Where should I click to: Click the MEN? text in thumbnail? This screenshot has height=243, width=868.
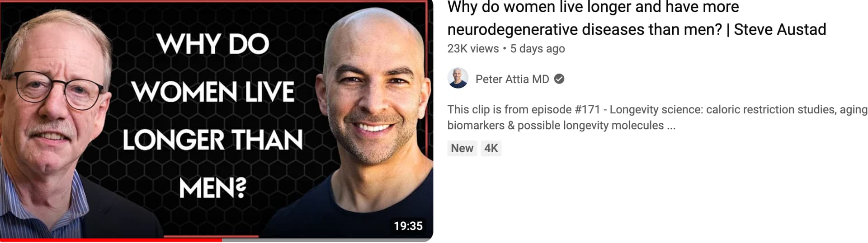213,188
